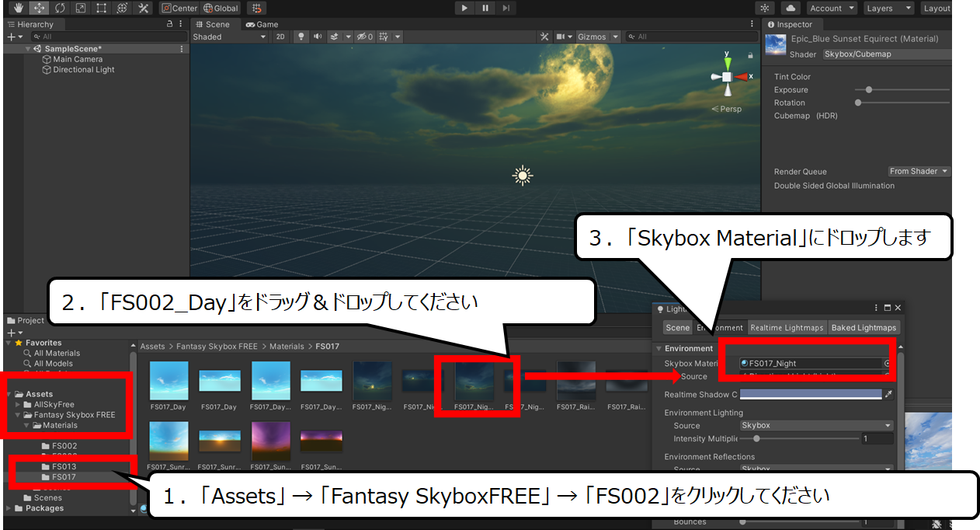
Task: Open the Realtime Lightmaps tab
Action: tap(787, 327)
